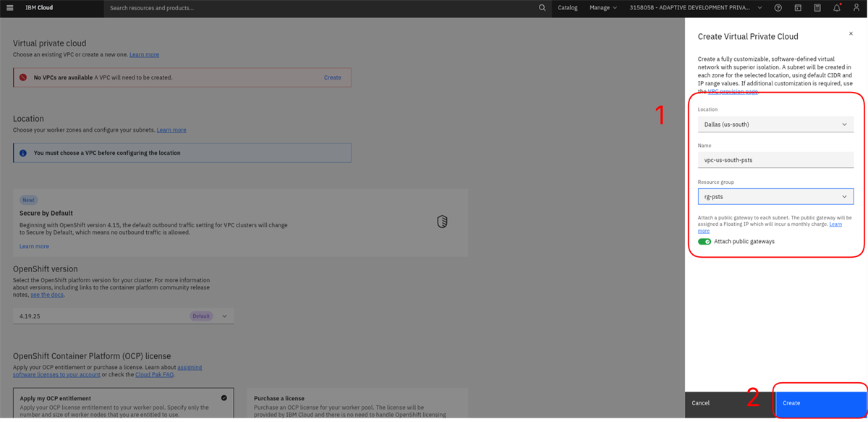
Task: Open assigning software licenses to your account link
Action: (x=108, y=371)
